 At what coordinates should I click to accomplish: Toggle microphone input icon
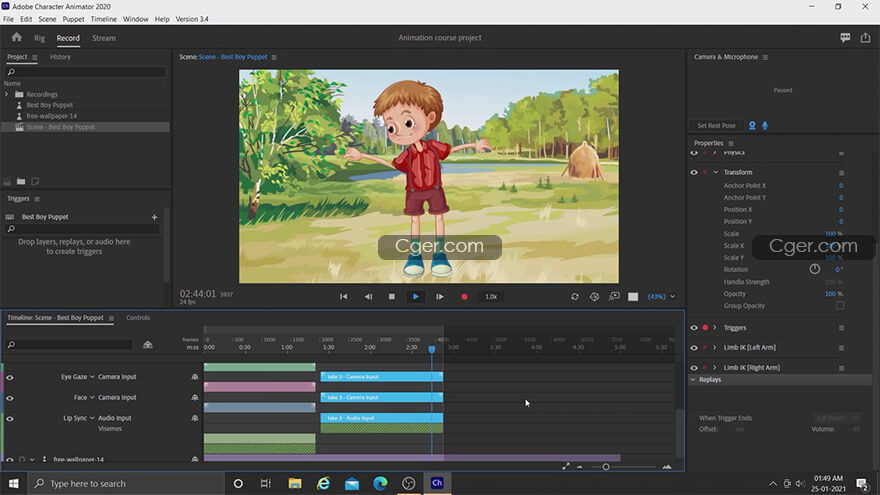(765, 125)
